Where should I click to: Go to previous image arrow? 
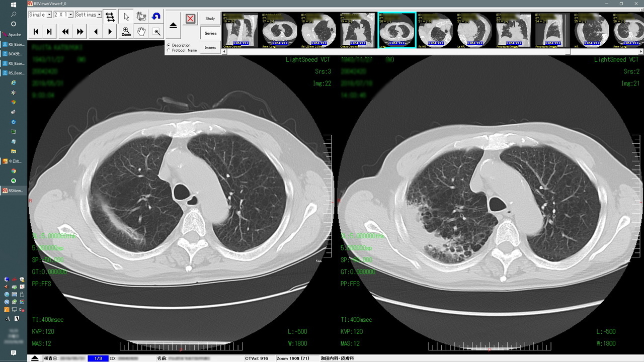click(96, 32)
